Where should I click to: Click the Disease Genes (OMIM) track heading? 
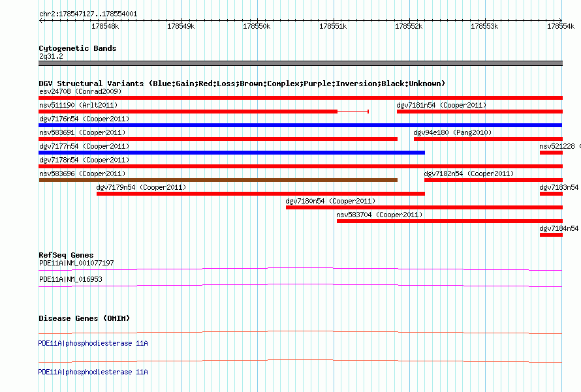pyautogui.click(x=84, y=318)
